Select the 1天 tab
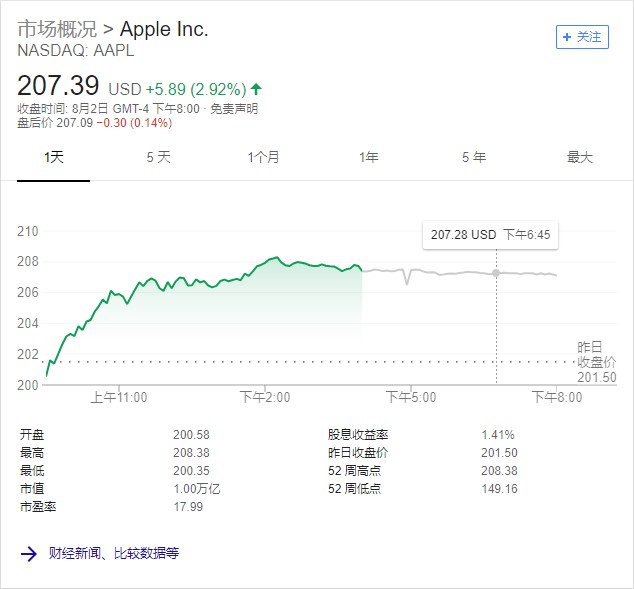This screenshot has height=589, width=634. click(x=53, y=157)
